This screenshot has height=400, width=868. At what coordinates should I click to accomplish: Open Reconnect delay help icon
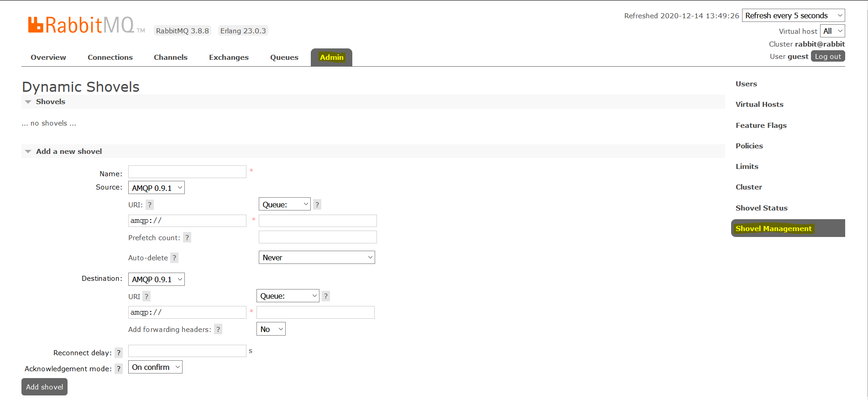click(x=119, y=353)
